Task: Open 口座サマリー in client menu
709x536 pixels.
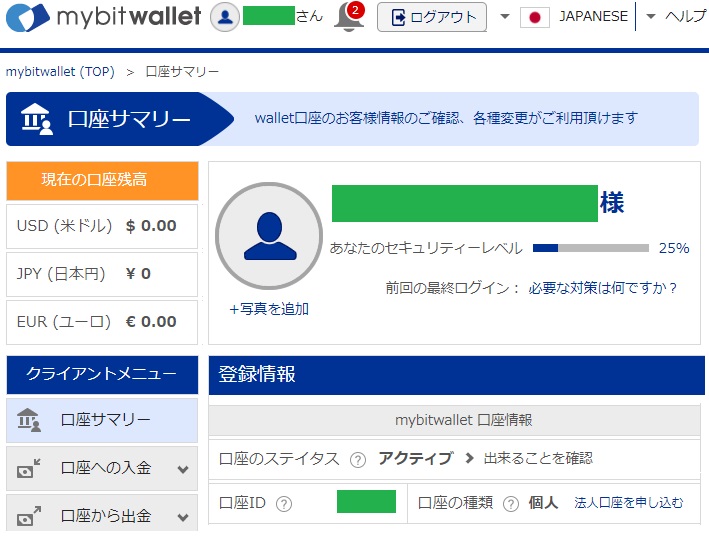Action: (102, 420)
